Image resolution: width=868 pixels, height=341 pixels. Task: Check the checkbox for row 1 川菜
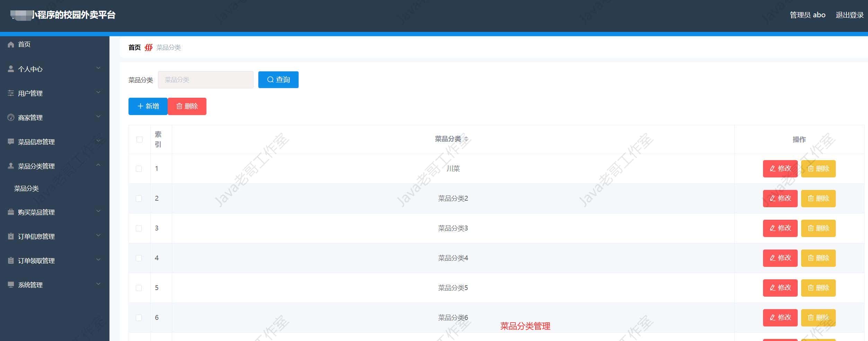click(139, 169)
